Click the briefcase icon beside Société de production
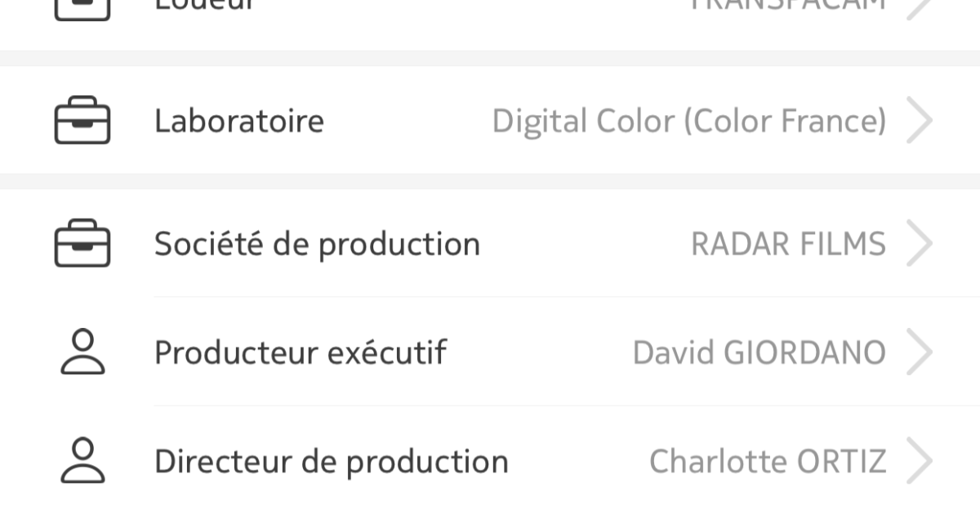The image size is (980, 514). (82, 243)
